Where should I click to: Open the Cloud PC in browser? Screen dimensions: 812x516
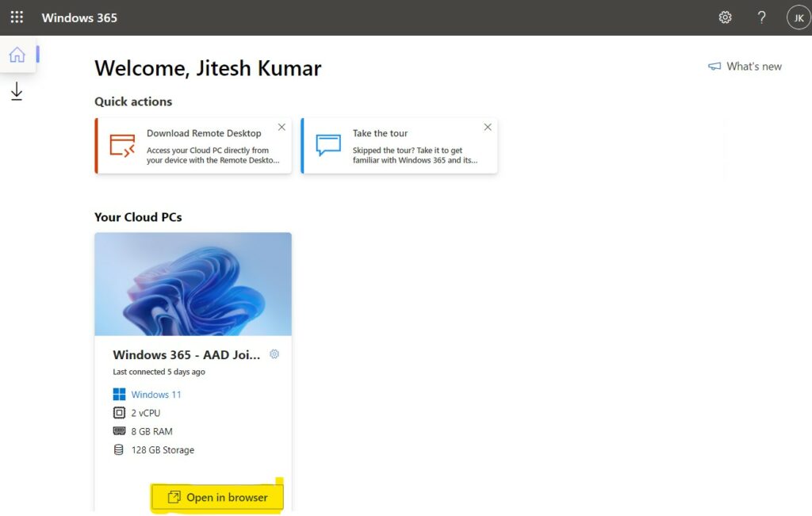[x=217, y=497]
